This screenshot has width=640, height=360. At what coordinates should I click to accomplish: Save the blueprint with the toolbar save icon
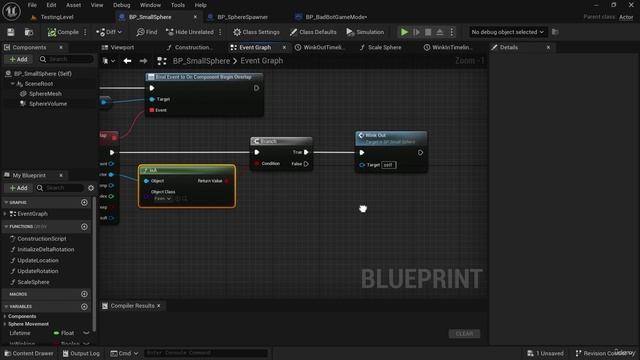point(11,32)
